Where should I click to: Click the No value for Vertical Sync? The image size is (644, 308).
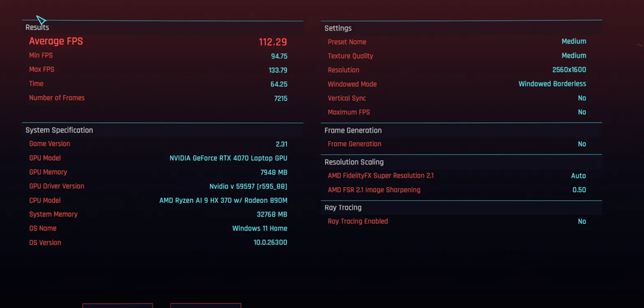[582, 98]
